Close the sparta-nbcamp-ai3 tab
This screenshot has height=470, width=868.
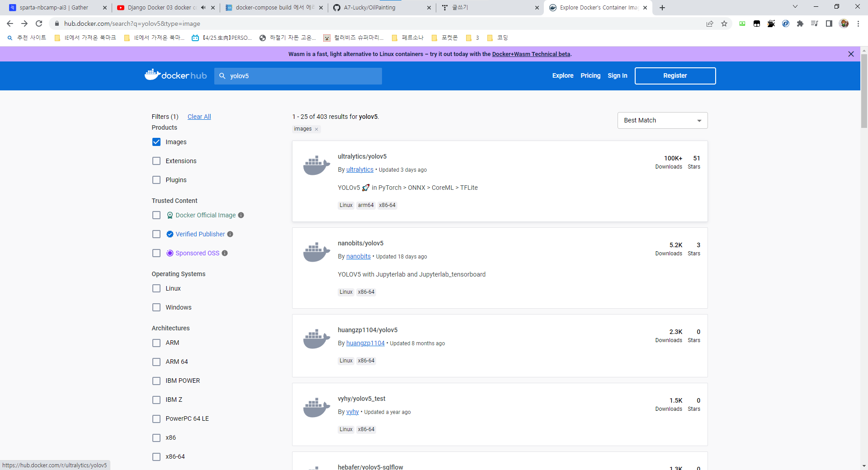point(105,8)
